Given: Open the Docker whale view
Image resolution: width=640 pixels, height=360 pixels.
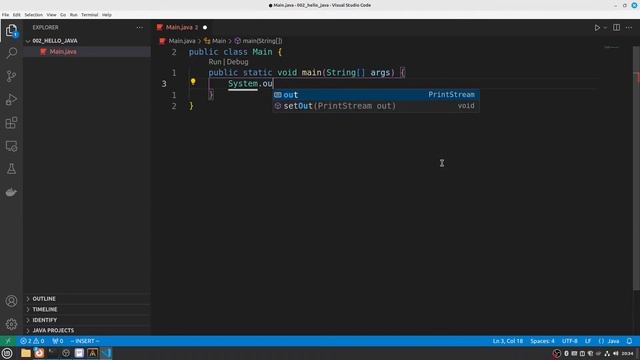Looking at the screenshot, I should (11, 192).
